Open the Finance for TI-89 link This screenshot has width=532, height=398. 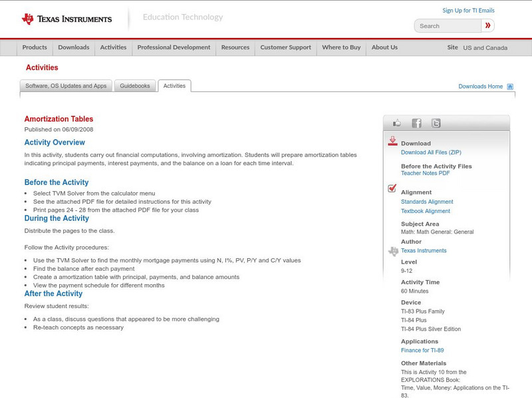(422, 351)
